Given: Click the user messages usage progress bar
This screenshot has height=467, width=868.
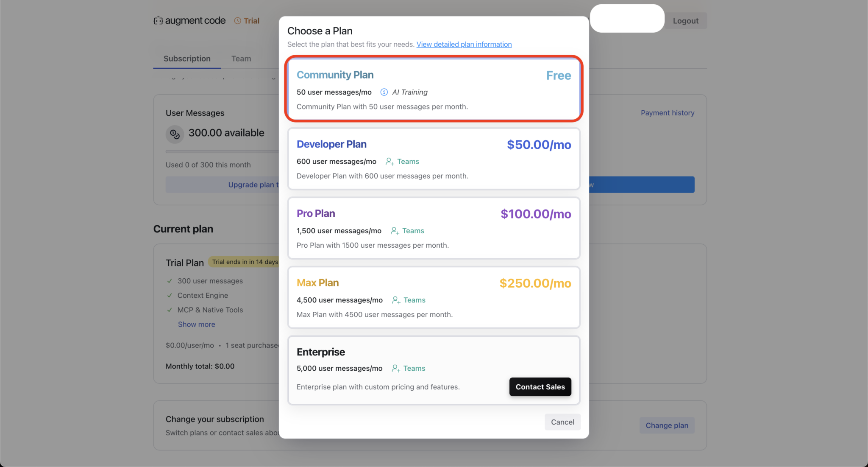Looking at the screenshot, I should (220, 151).
